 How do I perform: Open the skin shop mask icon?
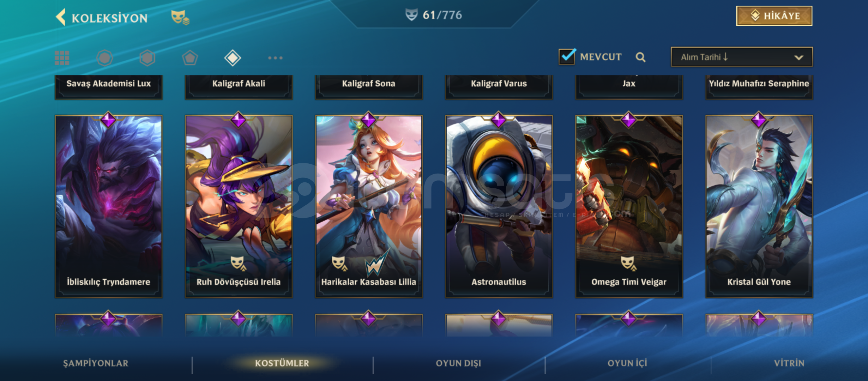[180, 17]
